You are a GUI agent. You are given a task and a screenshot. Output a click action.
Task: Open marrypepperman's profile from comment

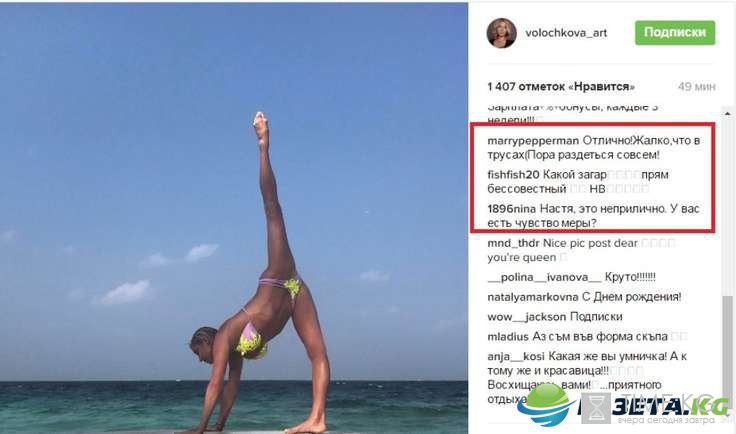[533, 141]
